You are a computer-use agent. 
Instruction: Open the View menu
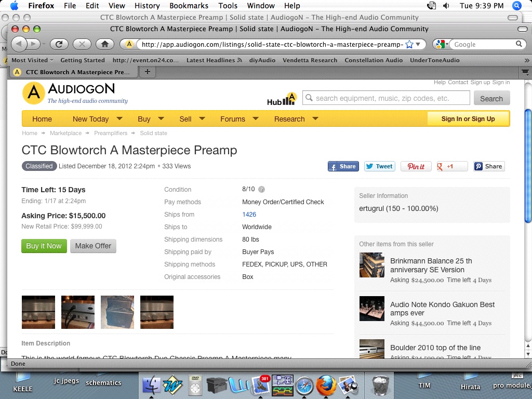(117, 5)
